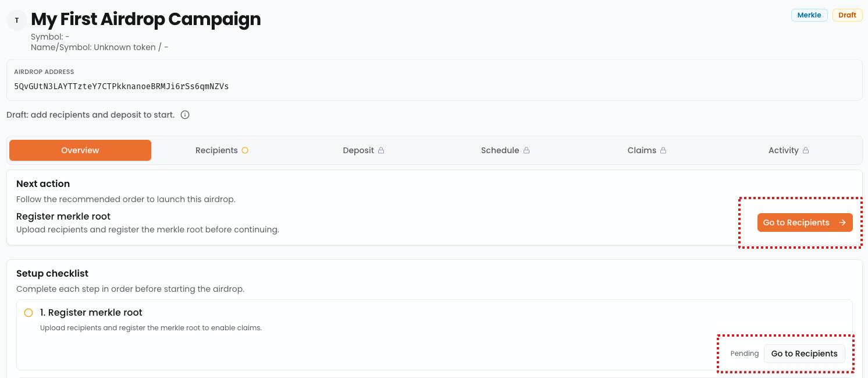Viewport: 868px width, 378px height.
Task: Click the Next action heading
Action: 43,183
